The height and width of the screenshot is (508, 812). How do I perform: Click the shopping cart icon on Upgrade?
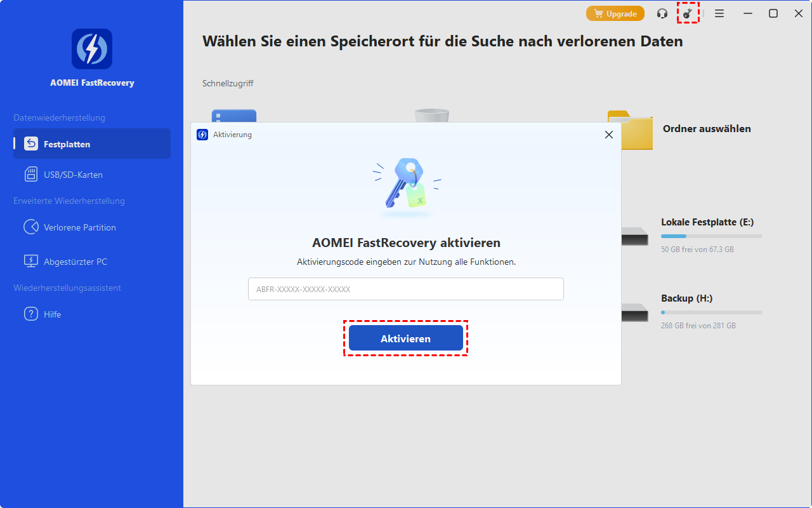coord(598,13)
